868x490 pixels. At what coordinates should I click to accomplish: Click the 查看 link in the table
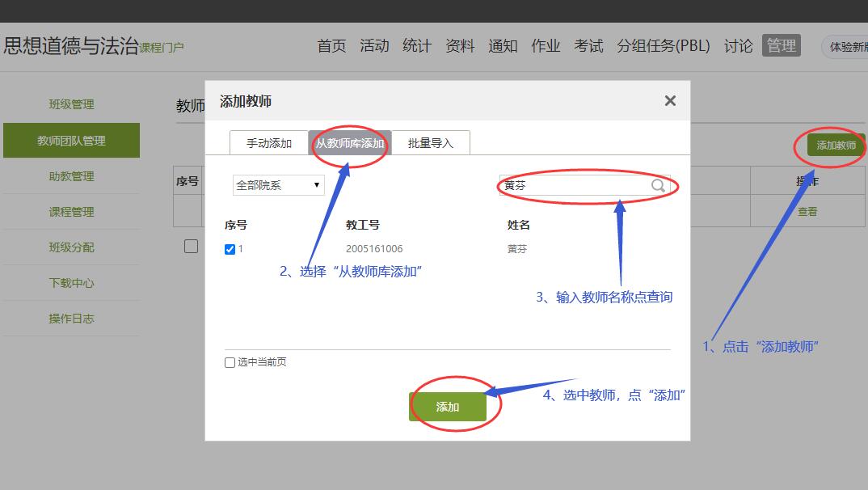point(807,212)
